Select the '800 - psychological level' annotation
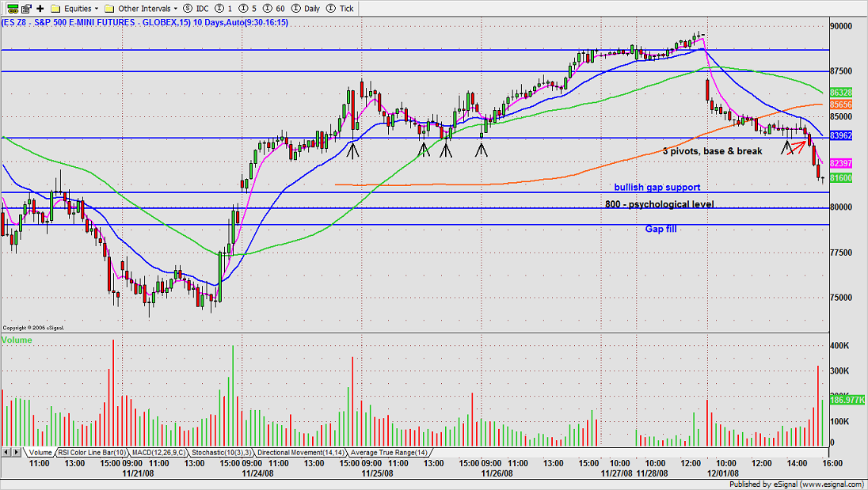The height and width of the screenshot is (490, 868). pyautogui.click(x=659, y=204)
